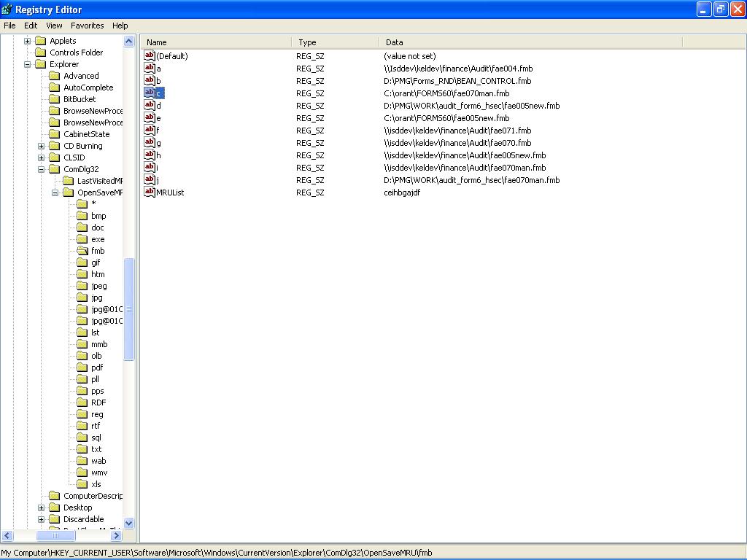Click the icon for value j

[150, 180]
